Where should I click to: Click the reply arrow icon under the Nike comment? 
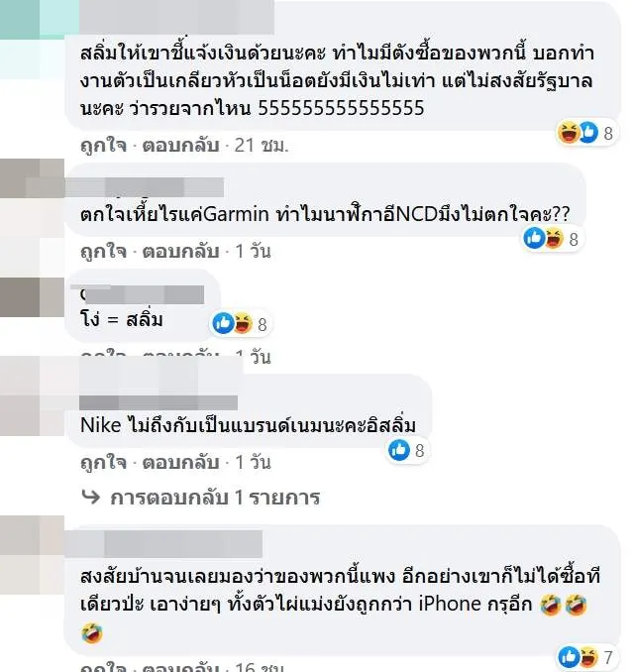pos(90,498)
